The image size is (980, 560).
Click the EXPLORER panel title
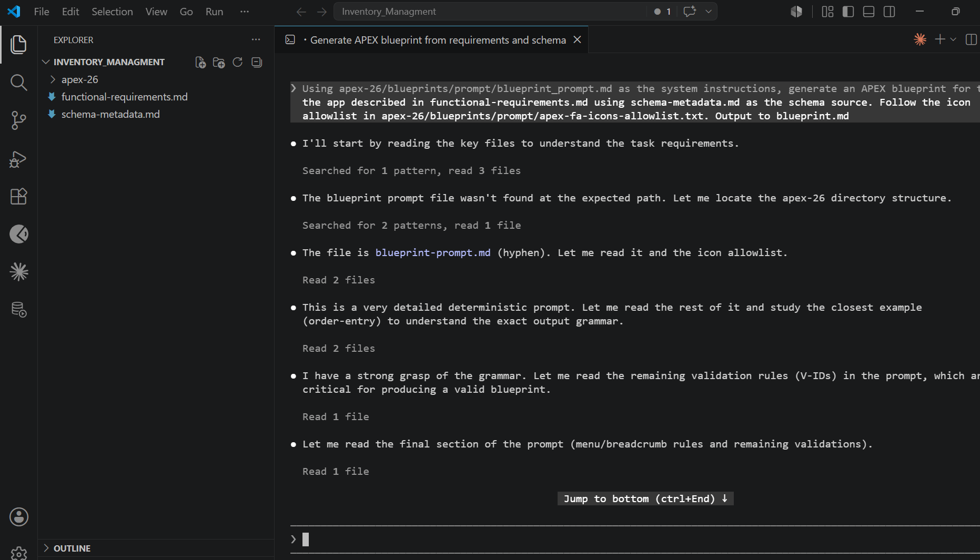coord(73,40)
